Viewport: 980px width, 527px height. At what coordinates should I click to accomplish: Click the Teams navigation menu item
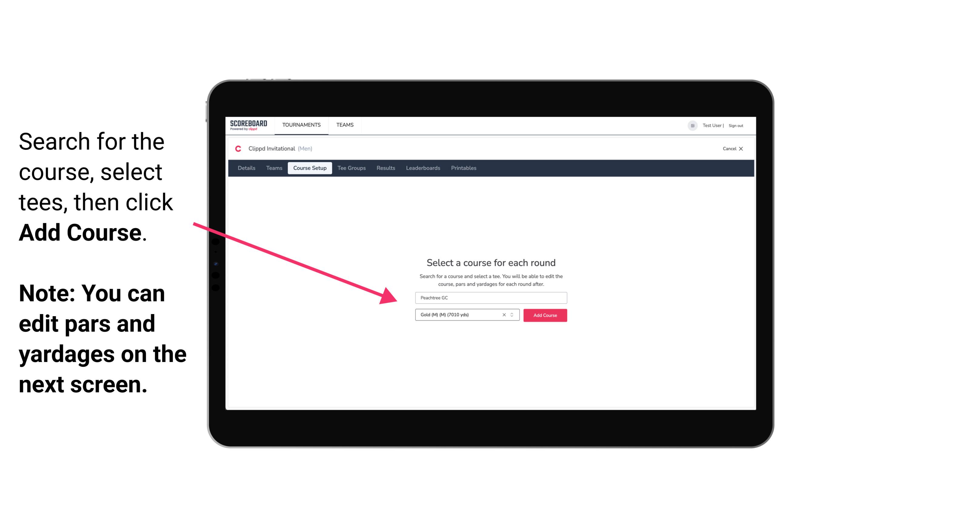pyautogui.click(x=343, y=124)
